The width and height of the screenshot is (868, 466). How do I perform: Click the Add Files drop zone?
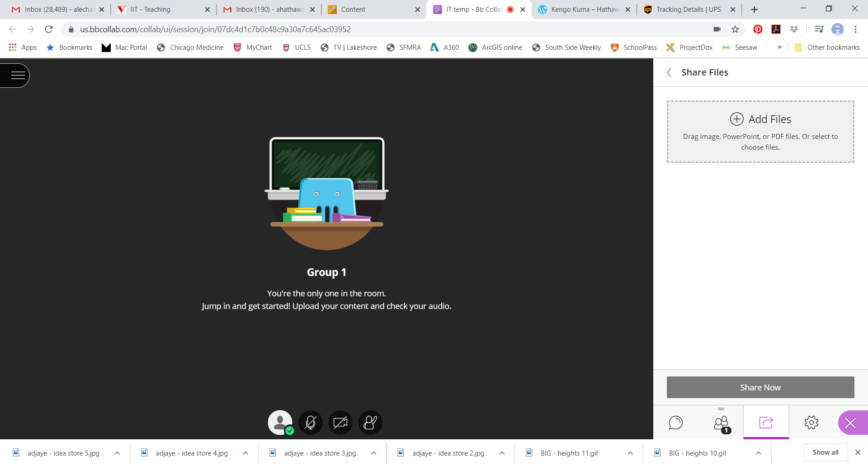tap(760, 132)
